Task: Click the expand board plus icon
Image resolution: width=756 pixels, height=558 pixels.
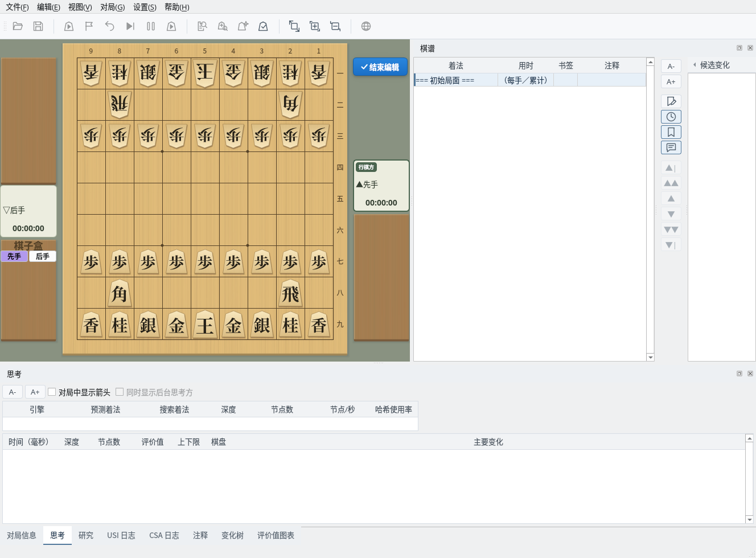Action: click(x=315, y=26)
